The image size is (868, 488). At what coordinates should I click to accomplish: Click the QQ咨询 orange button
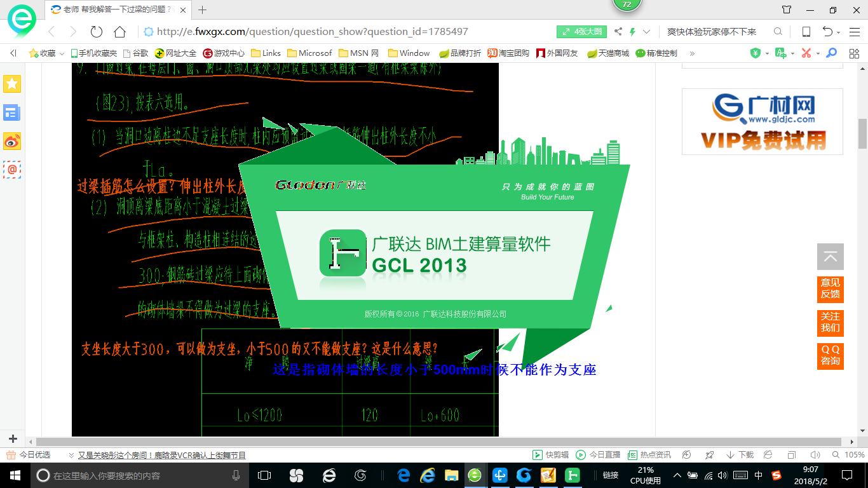831,356
